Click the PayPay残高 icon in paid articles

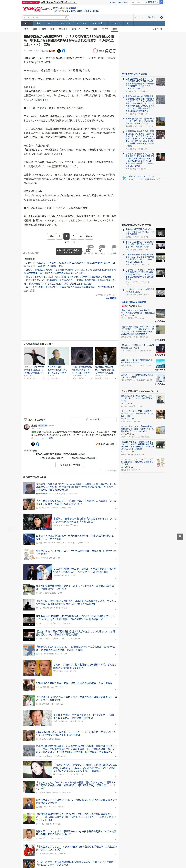(123, 306)
